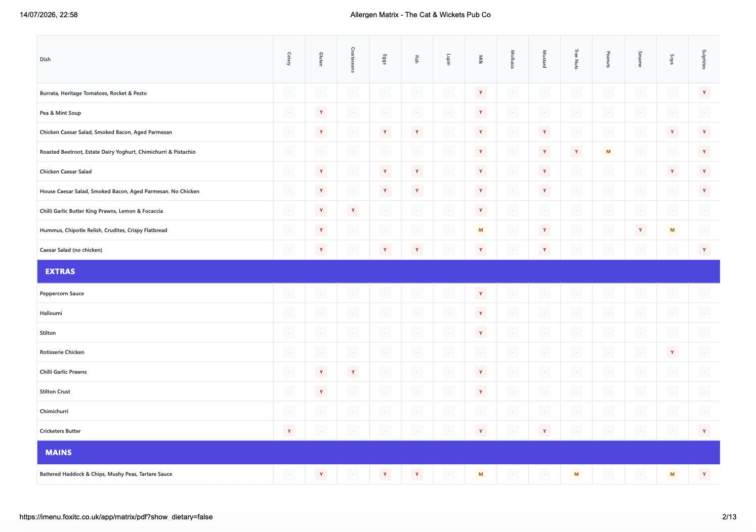
Task: Click Rotisserie Chicken's Soya Y marker
Action: point(672,352)
